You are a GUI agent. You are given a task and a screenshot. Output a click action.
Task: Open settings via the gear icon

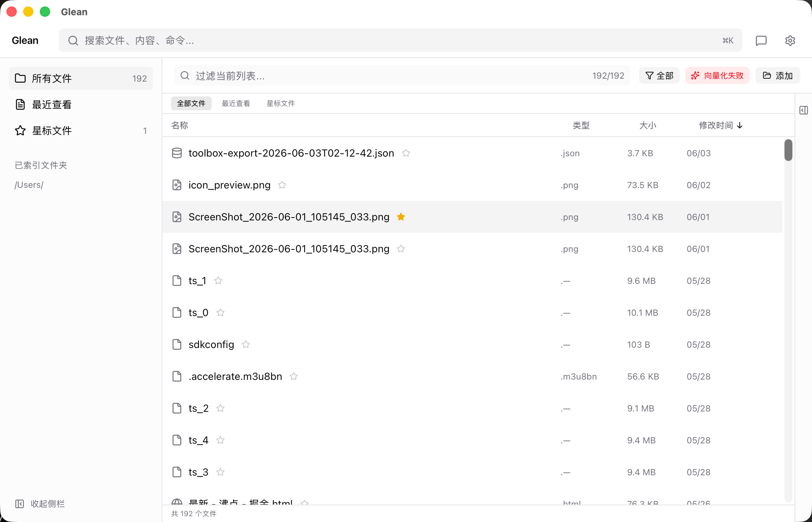[x=790, y=41]
